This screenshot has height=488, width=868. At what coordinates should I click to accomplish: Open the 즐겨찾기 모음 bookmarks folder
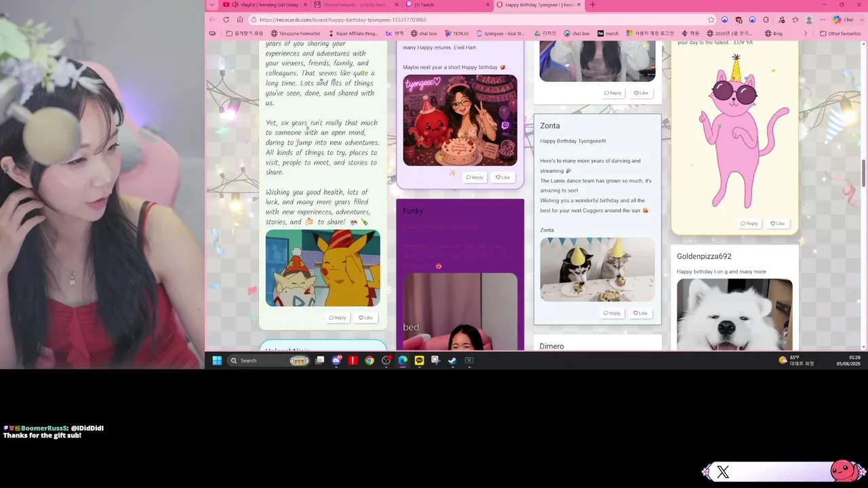click(244, 33)
